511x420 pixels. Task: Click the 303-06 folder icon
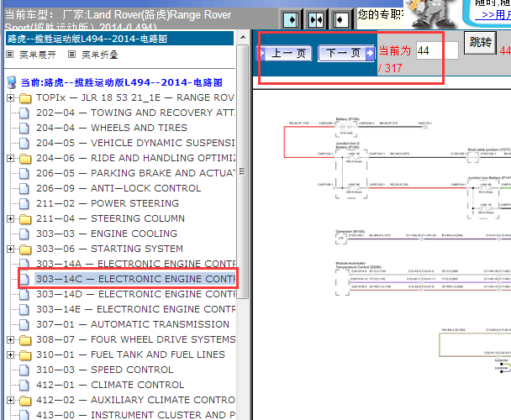point(25,249)
